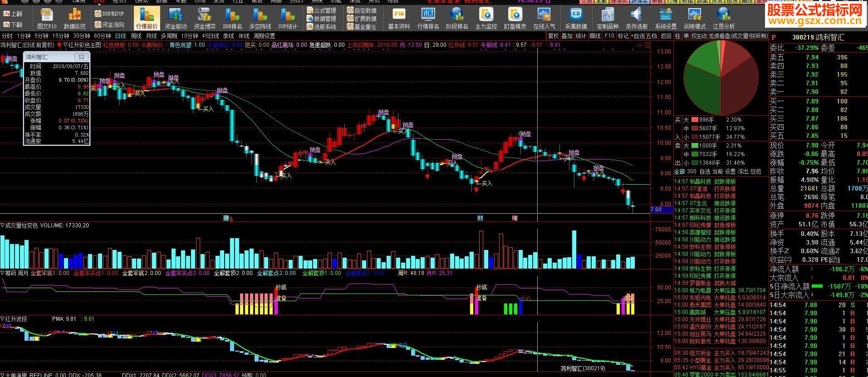Open 基本资料 F10 icon
Screen dimensions: 868x377
(399, 19)
